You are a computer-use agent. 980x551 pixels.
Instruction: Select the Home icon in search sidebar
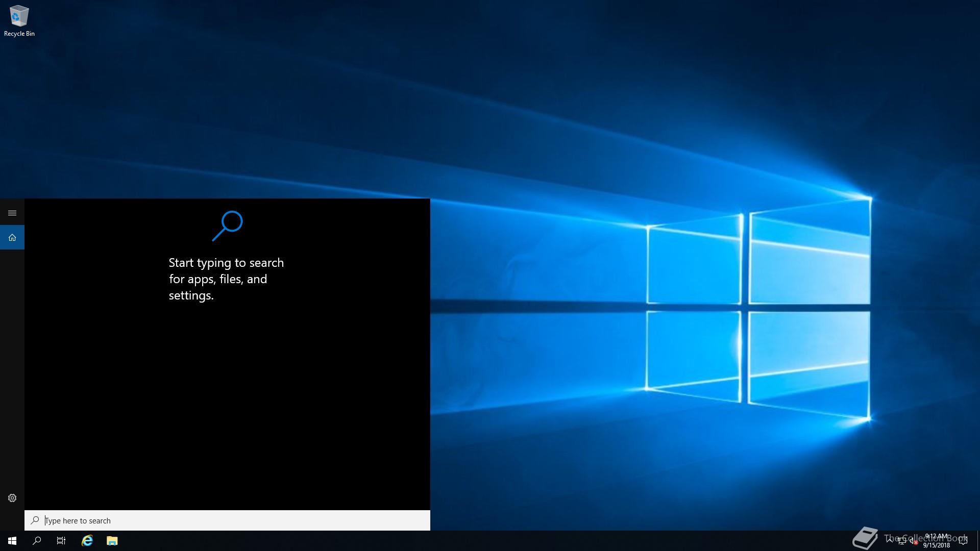tap(12, 237)
